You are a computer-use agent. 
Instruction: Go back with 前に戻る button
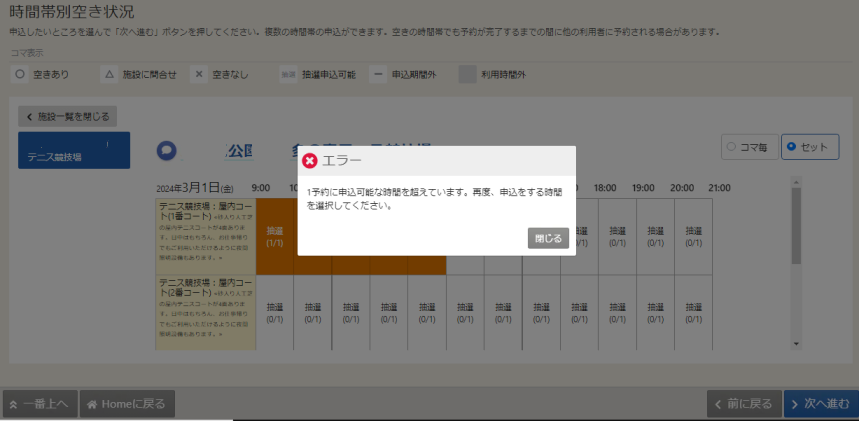pyautogui.click(x=744, y=404)
